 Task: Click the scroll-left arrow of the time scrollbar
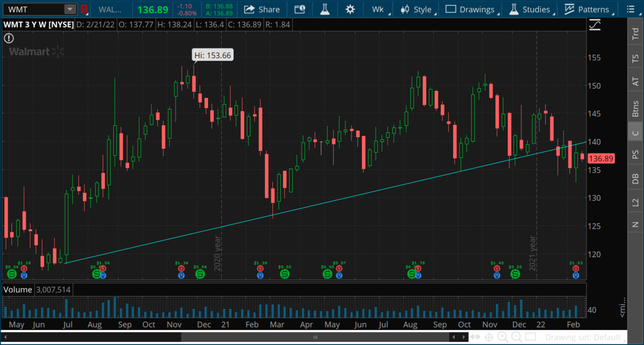pyautogui.click(x=4, y=337)
